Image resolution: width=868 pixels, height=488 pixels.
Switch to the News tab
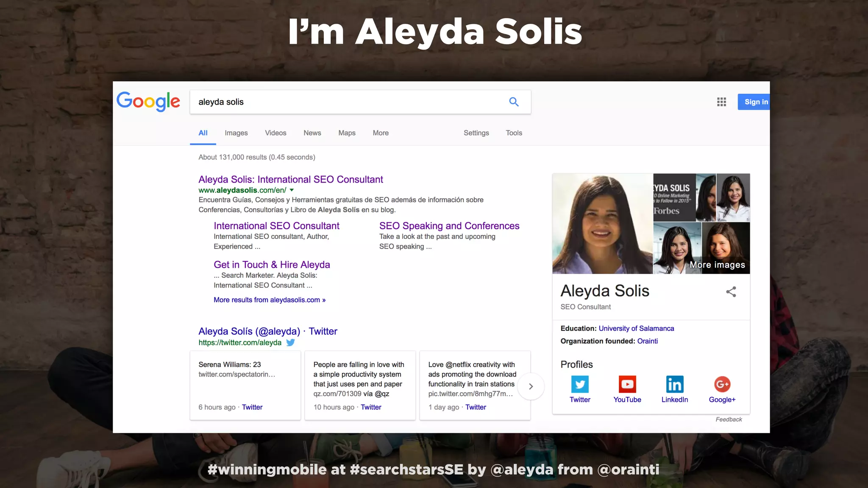[x=312, y=133]
